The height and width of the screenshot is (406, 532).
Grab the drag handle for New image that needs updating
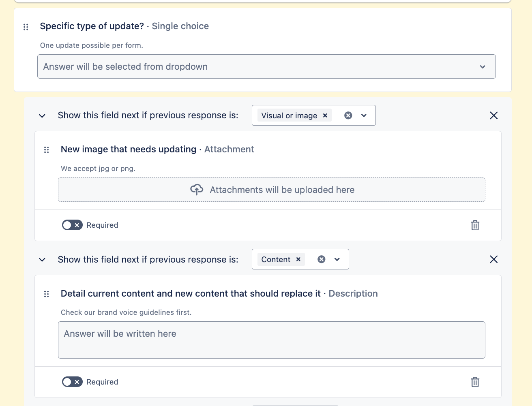[x=47, y=150]
